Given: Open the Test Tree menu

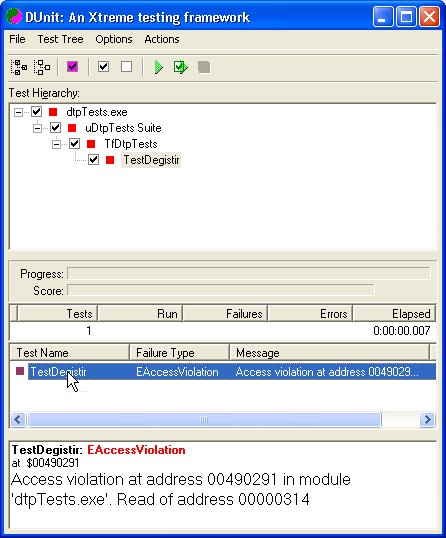Looking at the screenshot, I should point(60,39).
